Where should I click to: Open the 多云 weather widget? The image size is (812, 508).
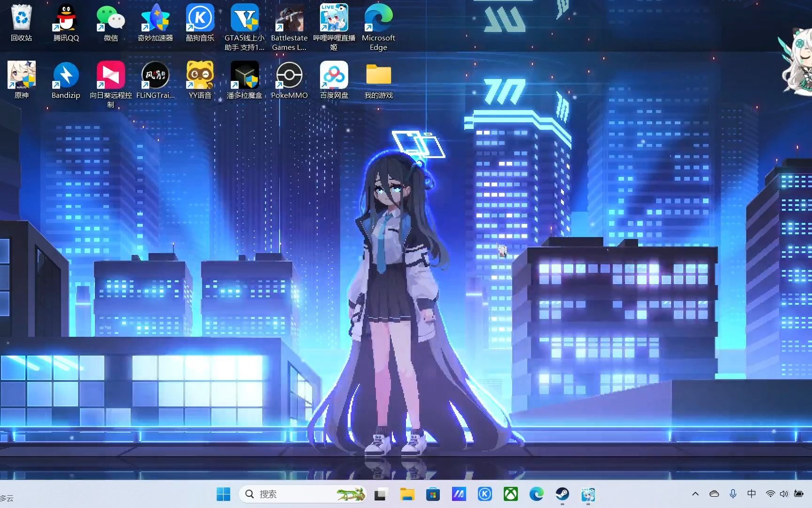[x=7, y=498]
